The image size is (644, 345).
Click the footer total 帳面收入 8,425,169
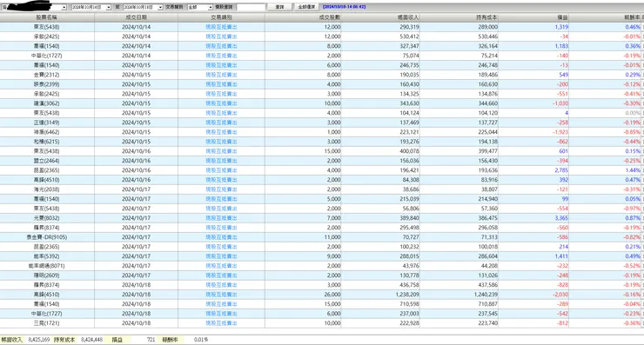pos(39,340)
